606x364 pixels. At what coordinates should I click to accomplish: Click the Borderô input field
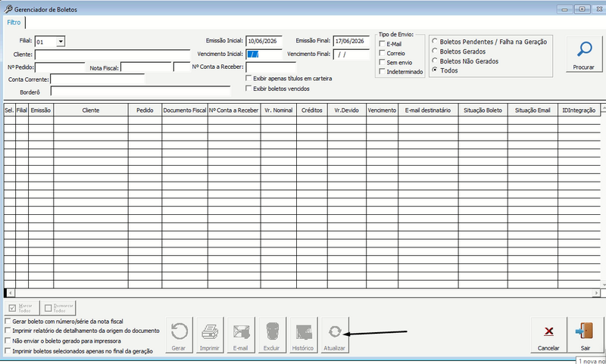pyautogui.click(x=140, y=92)
